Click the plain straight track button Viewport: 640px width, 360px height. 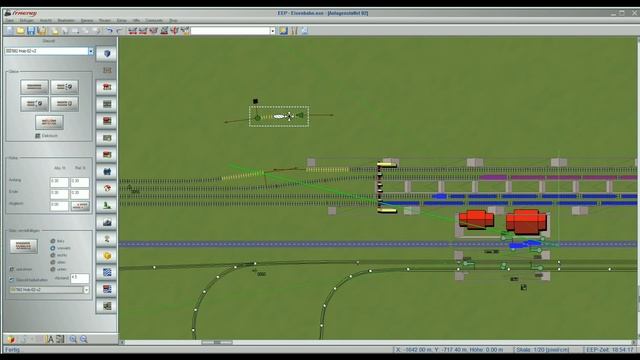(x=34, y=87)
